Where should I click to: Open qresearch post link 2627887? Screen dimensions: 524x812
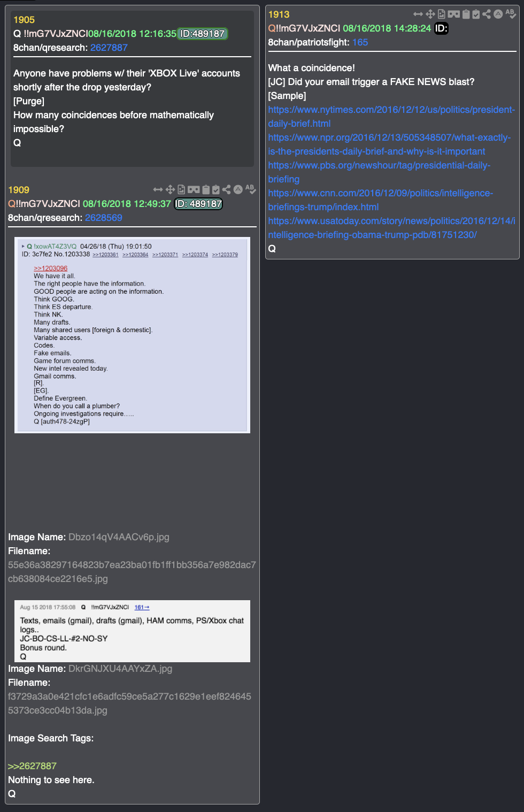109,48
